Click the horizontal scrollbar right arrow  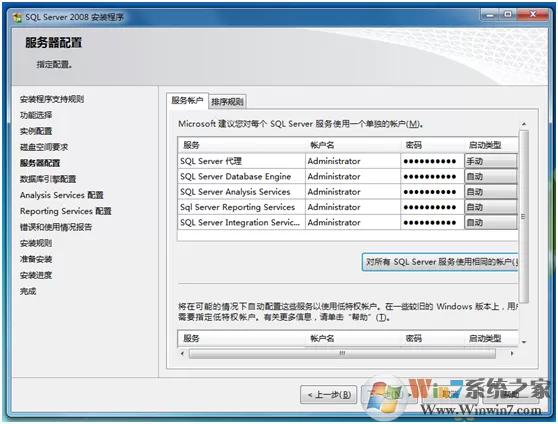(x=512, y=354)
